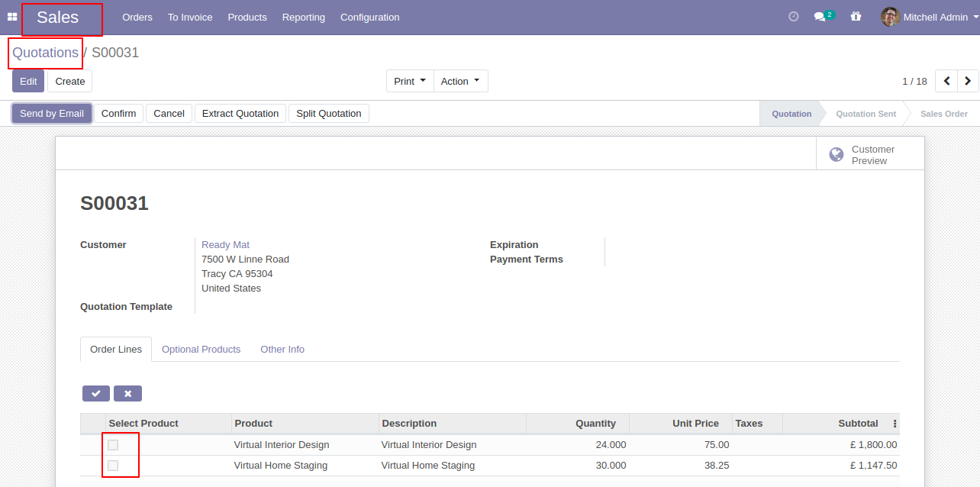The width and height of the screenshot is (980, 487).
Task: Click unit price 75.00 cell
Action: click(x=681, y=445)
